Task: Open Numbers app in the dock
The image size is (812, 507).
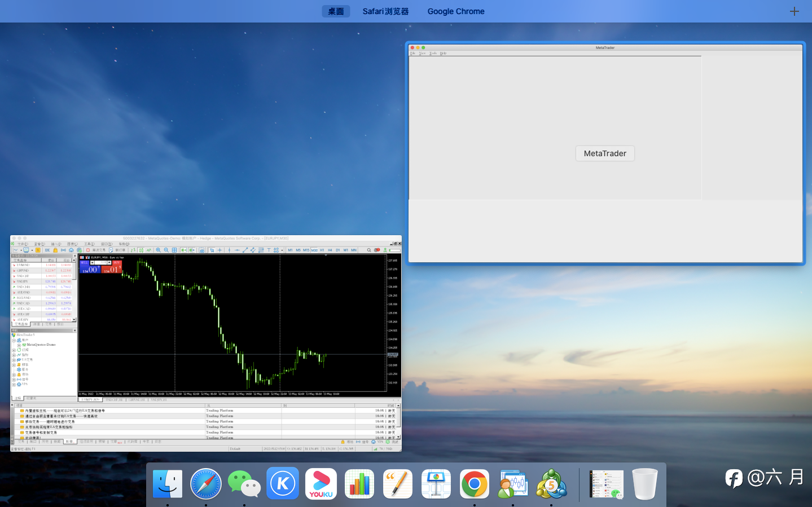Action: click(359, 484)
